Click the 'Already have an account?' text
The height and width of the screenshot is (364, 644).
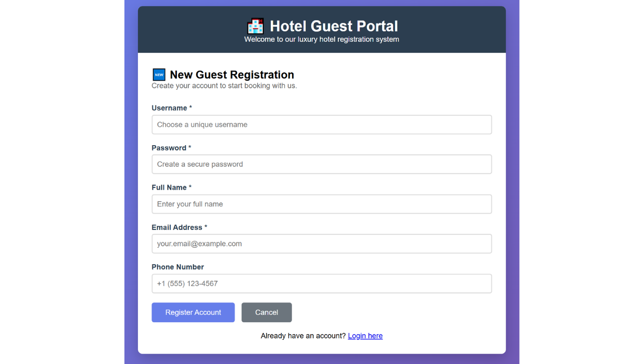(x=303, y=335)
